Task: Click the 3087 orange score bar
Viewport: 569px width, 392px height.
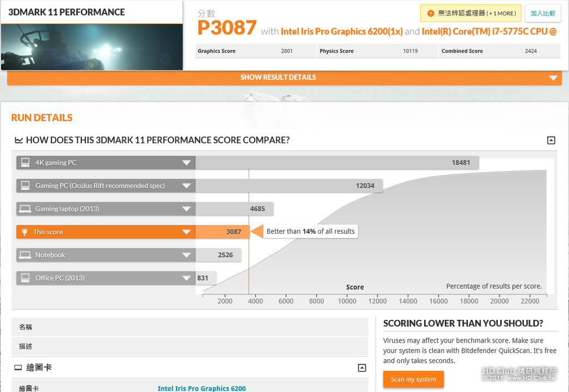Action: click(222, 232)
